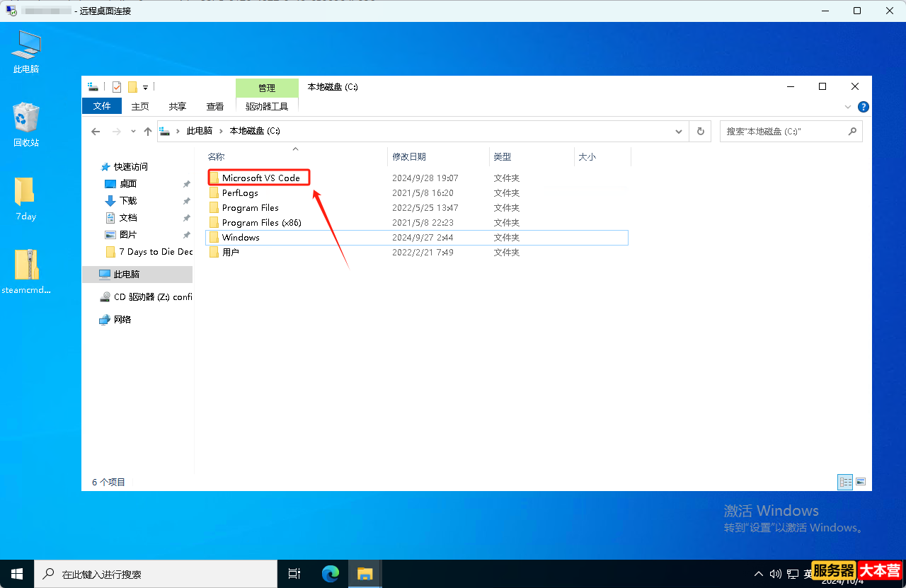Open 下载 in quick access

coord(128,201)
